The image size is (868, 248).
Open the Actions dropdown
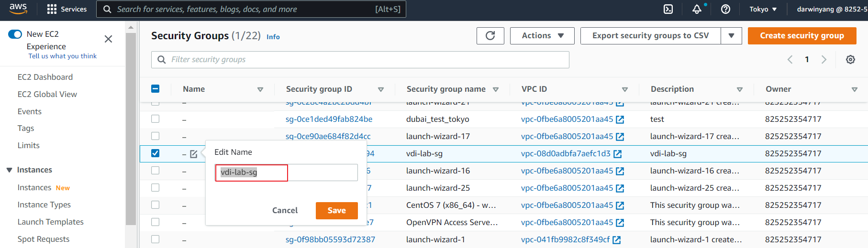click(542, 36)
